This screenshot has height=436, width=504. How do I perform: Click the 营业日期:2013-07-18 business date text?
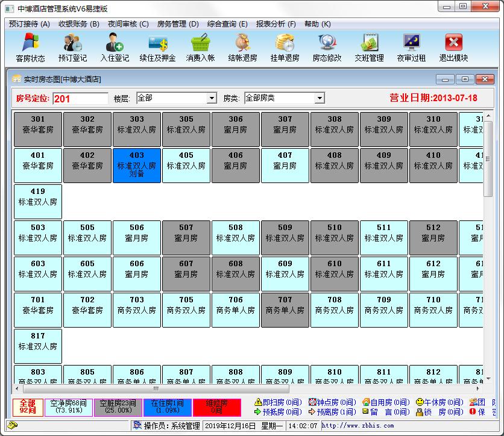click(433, 98)
